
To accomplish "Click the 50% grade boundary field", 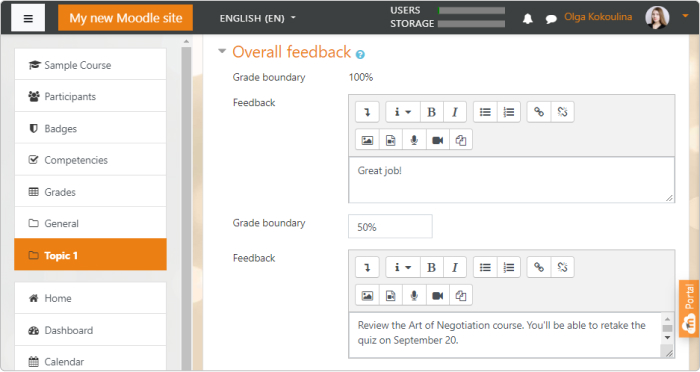I will coord(390,227).
